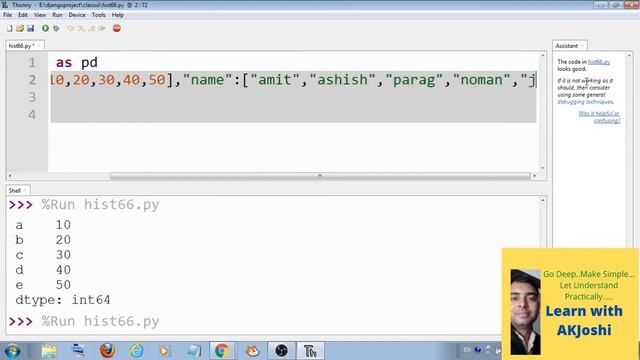Close the Shell panel tab
This screenshot has width=640, height=360.
[25, 191]
